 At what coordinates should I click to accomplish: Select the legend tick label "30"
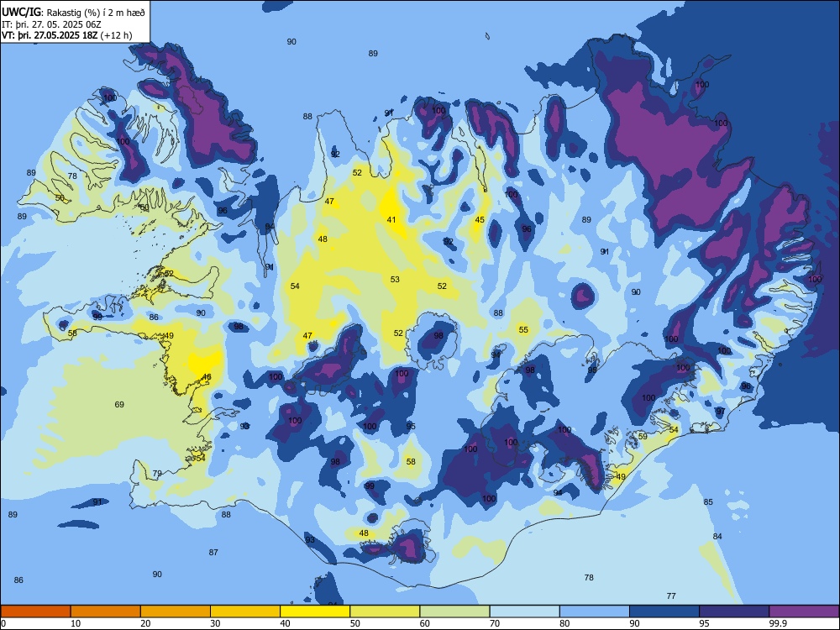point(215,623)
